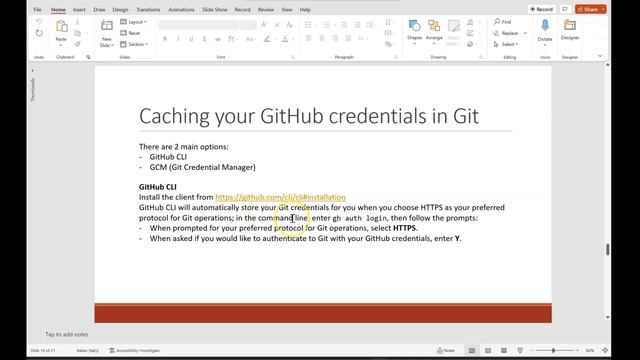Click the Shape Effects icon
This screenshot has height=360, width=640.
(x=470, y=44)
